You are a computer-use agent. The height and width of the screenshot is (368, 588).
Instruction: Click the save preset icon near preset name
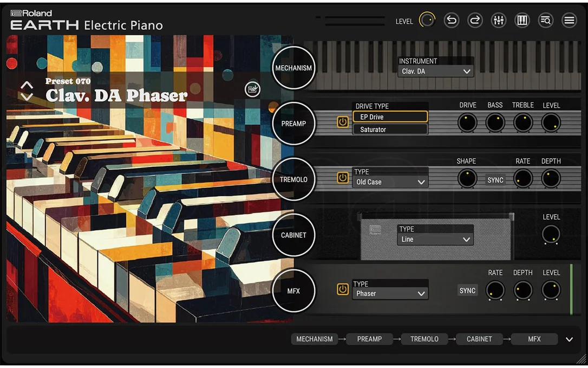coord(252,89)
